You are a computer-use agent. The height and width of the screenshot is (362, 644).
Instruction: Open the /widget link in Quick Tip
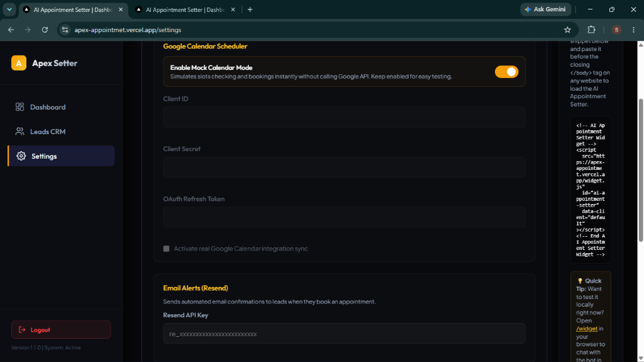coord(587,329)
